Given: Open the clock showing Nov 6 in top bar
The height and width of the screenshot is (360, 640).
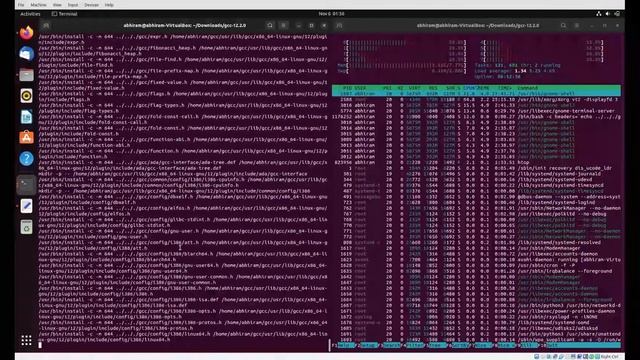Looking at the screenshot, I should coord(331,13).
